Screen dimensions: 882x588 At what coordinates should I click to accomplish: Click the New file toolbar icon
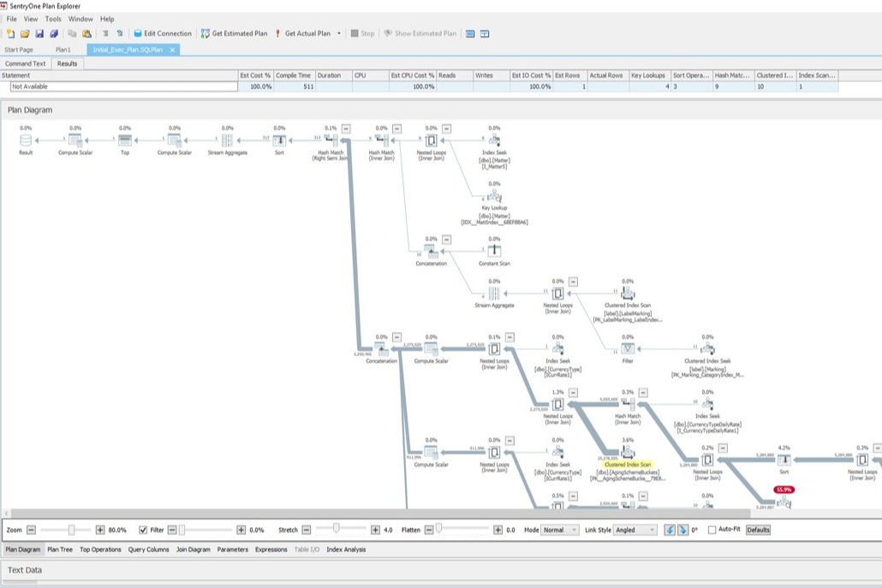coord(10,33)
